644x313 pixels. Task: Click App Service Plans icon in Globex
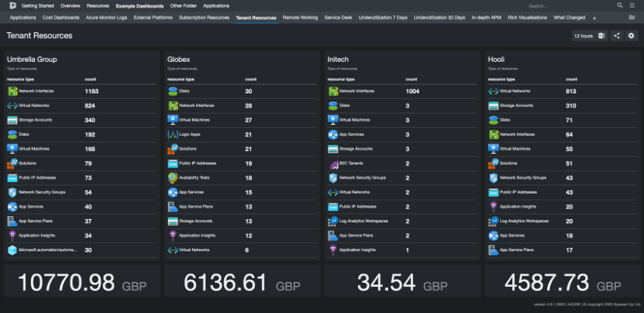[x=173, y=207]
